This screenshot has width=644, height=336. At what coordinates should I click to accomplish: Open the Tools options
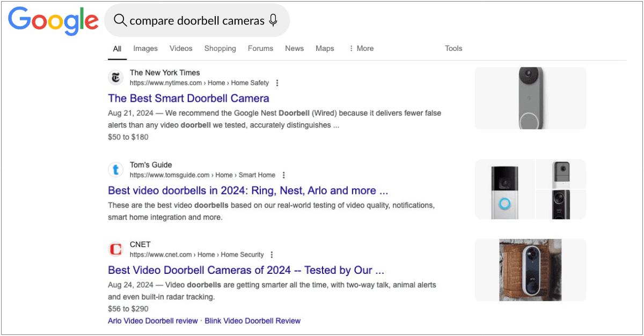tap(453, 48)
